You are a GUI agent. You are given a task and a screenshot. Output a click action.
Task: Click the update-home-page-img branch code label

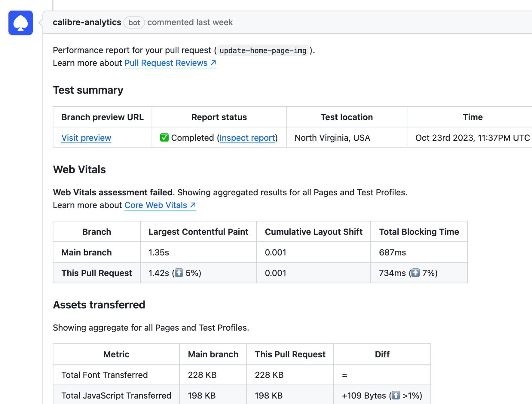click(x=263, y=50)
